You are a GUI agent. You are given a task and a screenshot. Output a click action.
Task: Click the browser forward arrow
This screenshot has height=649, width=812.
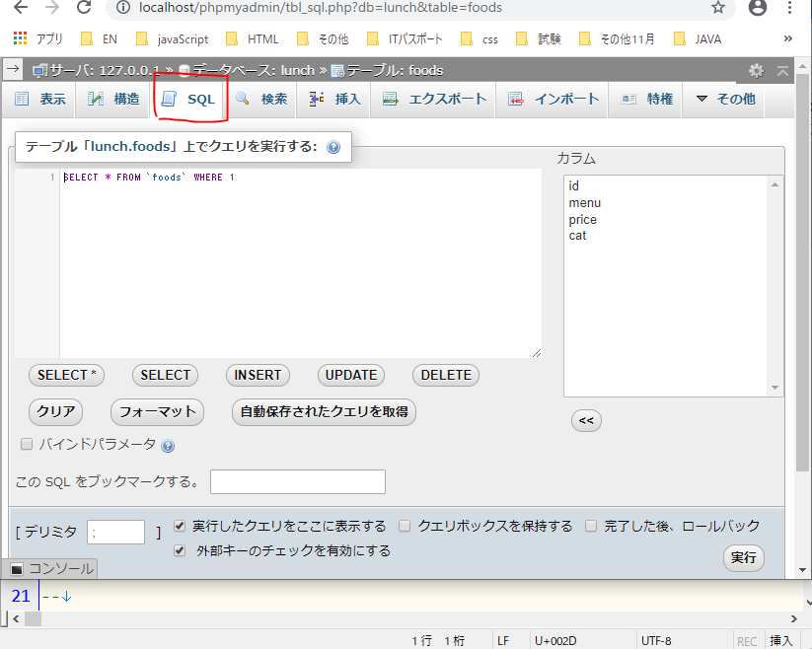pos(51,7)
